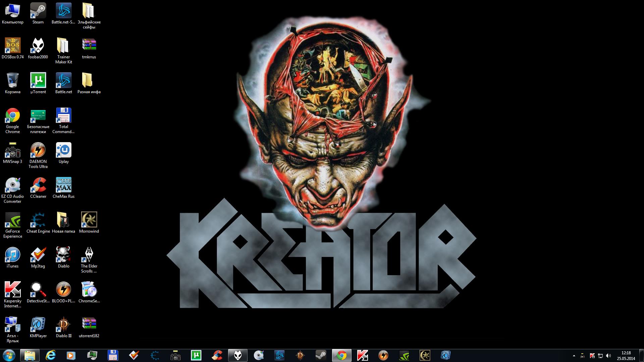This screenshot has width=644, height=362.
Task: Launch Diablo III from the taskbar
Action: point(300,355)
